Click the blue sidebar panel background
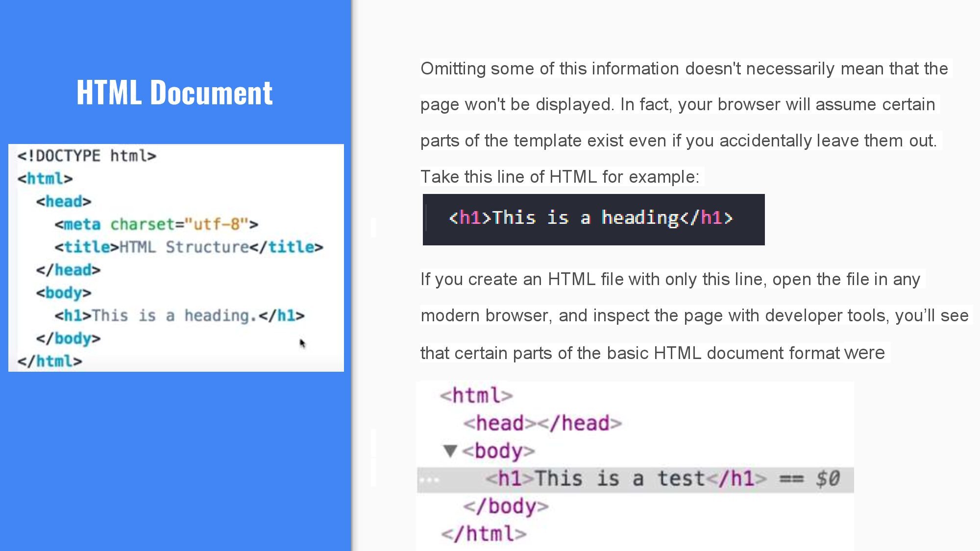Screen dimensions: 980x551 pyautogui.click(x=176, y=465)
